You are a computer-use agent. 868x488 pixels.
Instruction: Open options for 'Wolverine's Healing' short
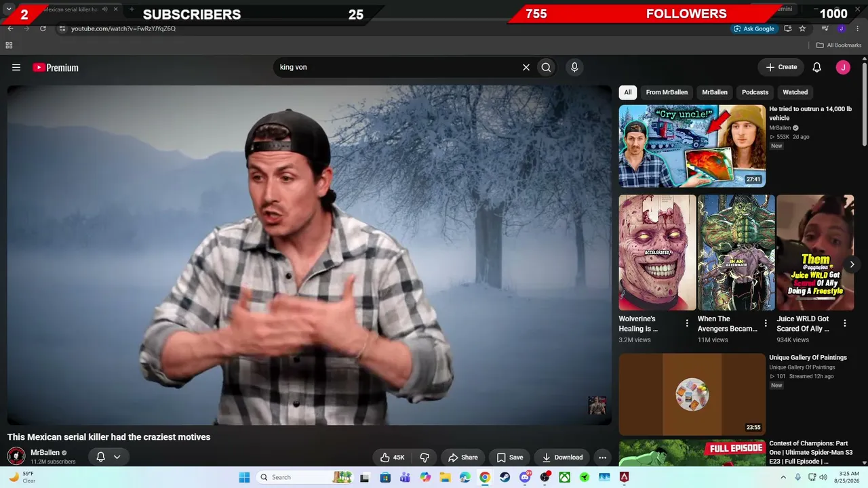[687, 323]
